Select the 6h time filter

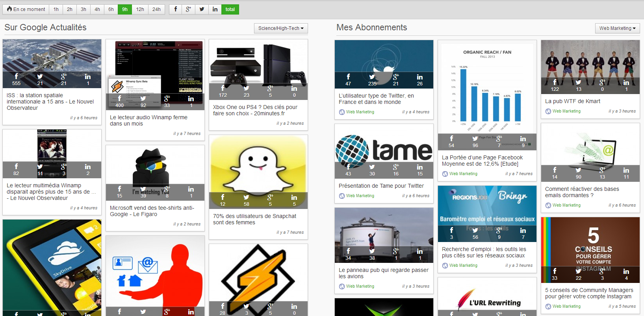tap(111, 9)
